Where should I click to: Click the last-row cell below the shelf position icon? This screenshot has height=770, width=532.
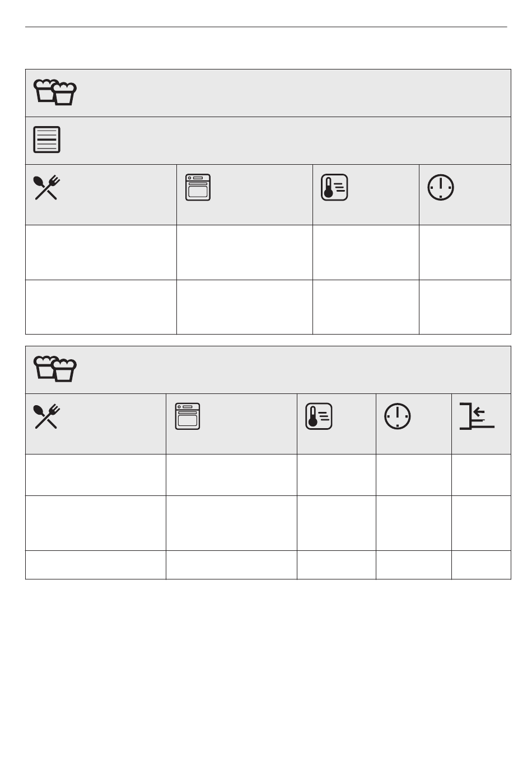(481, 565)
